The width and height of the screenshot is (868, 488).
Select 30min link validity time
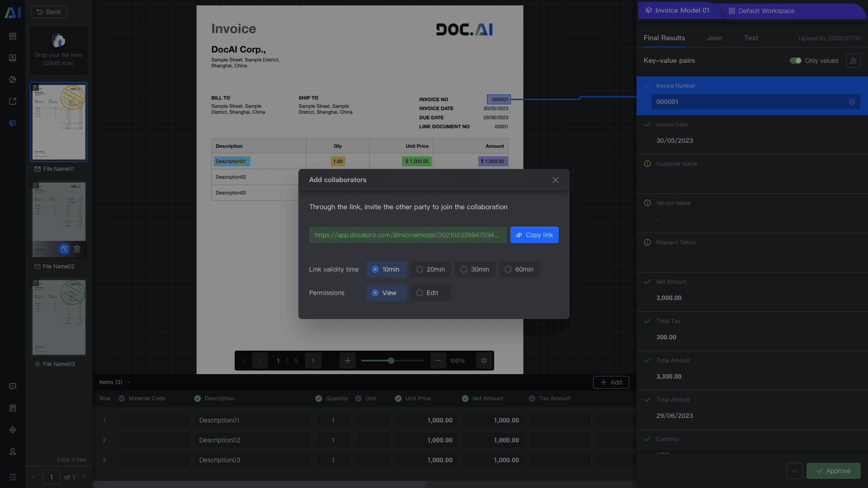click(475, 269)
